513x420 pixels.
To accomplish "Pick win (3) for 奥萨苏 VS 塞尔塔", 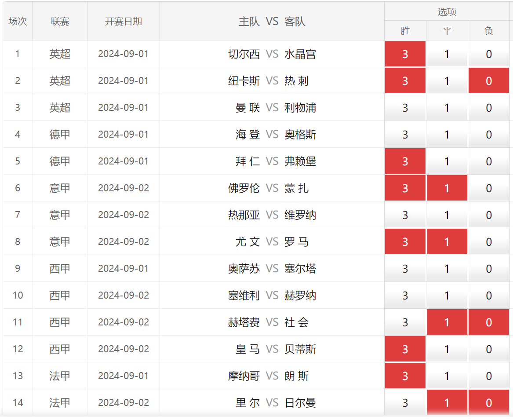I will coord(405,268).
